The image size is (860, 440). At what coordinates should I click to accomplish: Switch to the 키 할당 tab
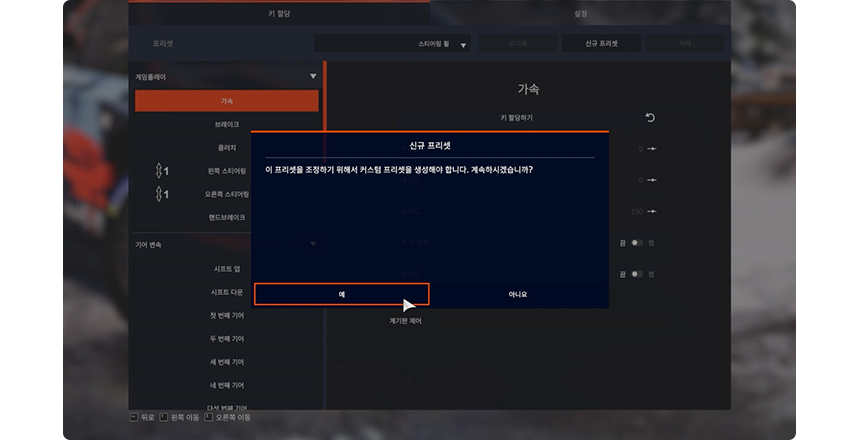[279, 15]
